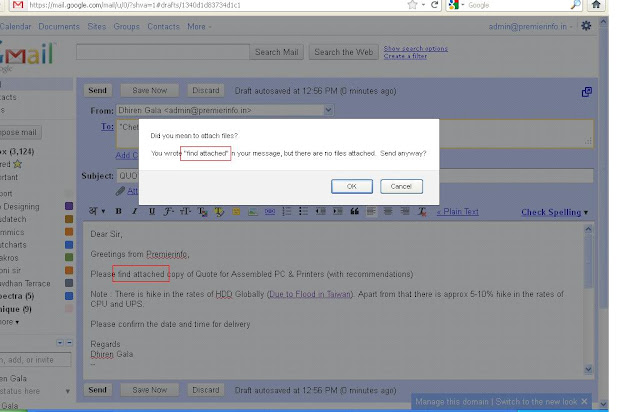This screenshot has height=412, width=640.
Task: Open Contacts from the top navigation
Action: [x=163, y=27]
